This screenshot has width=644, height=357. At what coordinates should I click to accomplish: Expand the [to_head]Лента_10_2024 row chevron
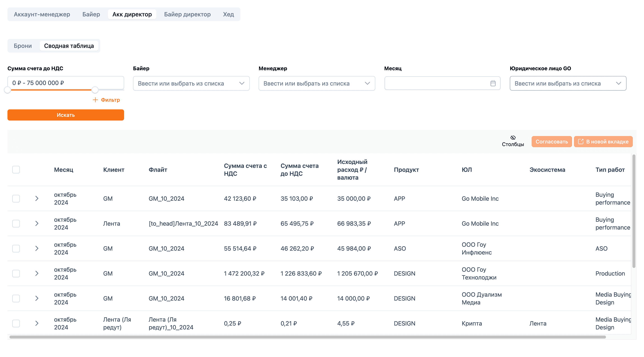[x=37, y=223]
